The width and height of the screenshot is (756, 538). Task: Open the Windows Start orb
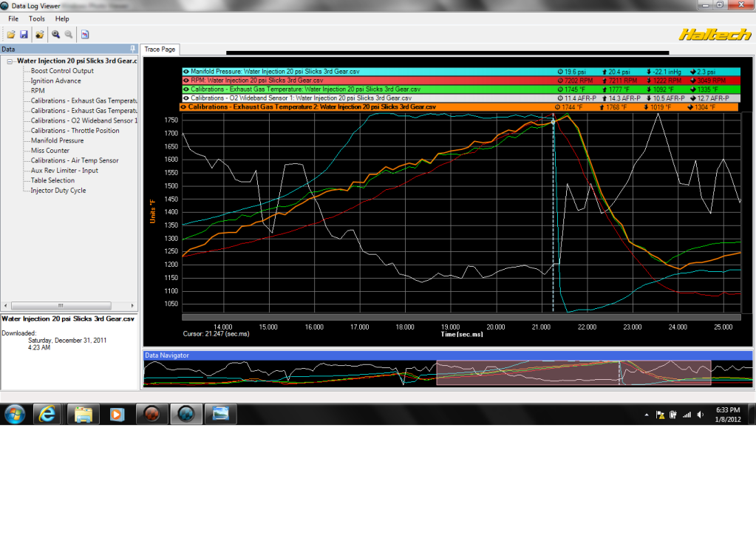click(x=15, y=414)
